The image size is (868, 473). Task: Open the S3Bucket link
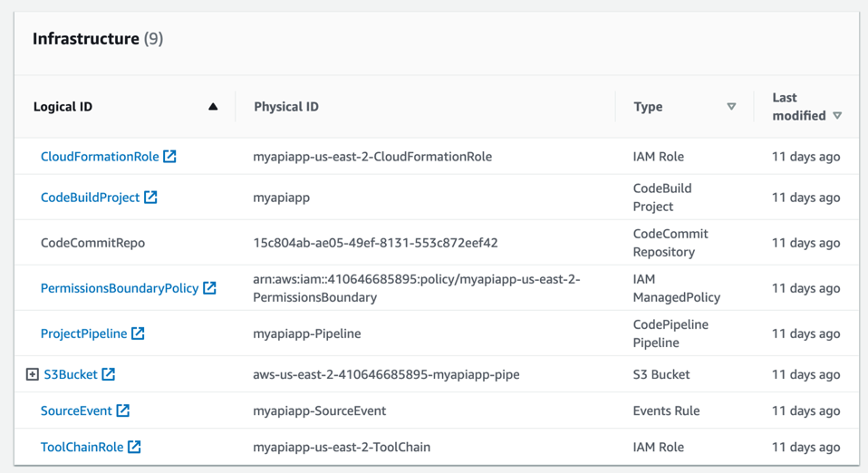pyautogui.click(x=71, y=374)
